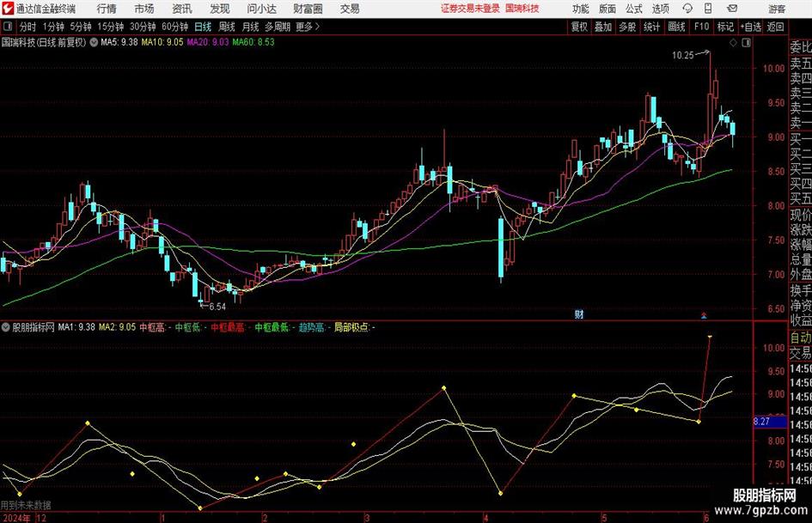
Task: Click the 复权 toolbar button
Action: (579, 27)
